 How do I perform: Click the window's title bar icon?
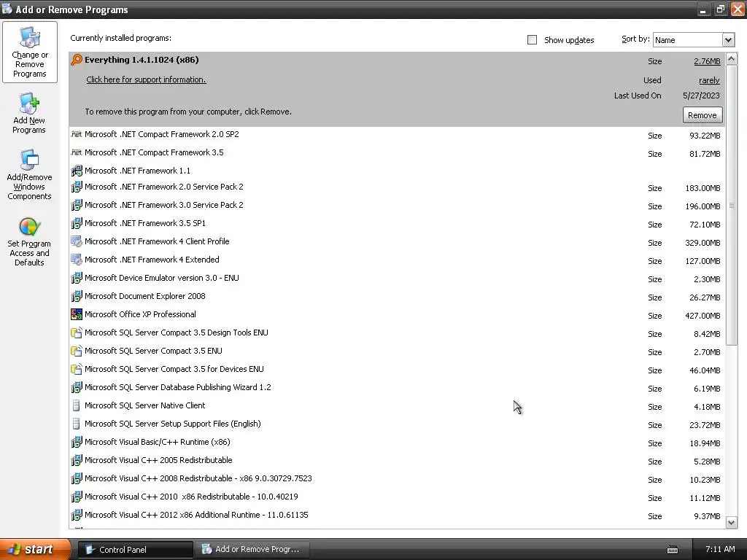[x=7, y=9]
